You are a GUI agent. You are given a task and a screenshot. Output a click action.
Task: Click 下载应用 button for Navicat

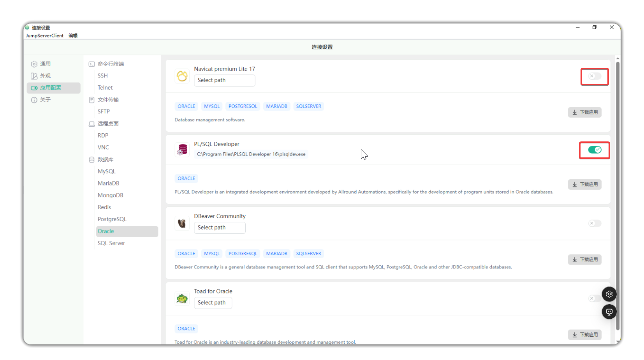coord(584,112)
